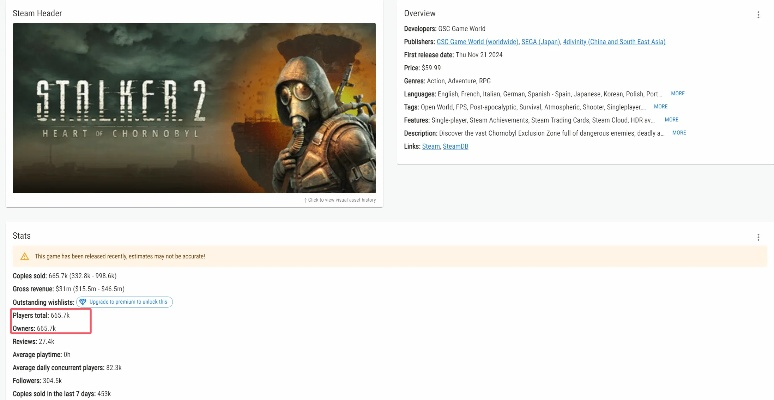Expand the Tags list with MORE
Screen dimensions: 774x400
660,106
